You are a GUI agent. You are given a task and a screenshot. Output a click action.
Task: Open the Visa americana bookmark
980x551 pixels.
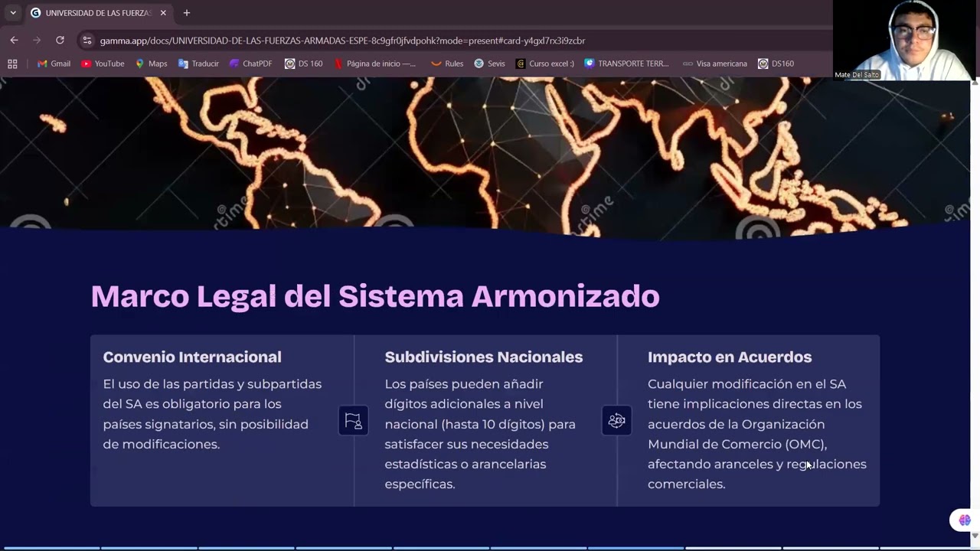tap(714, 64)
